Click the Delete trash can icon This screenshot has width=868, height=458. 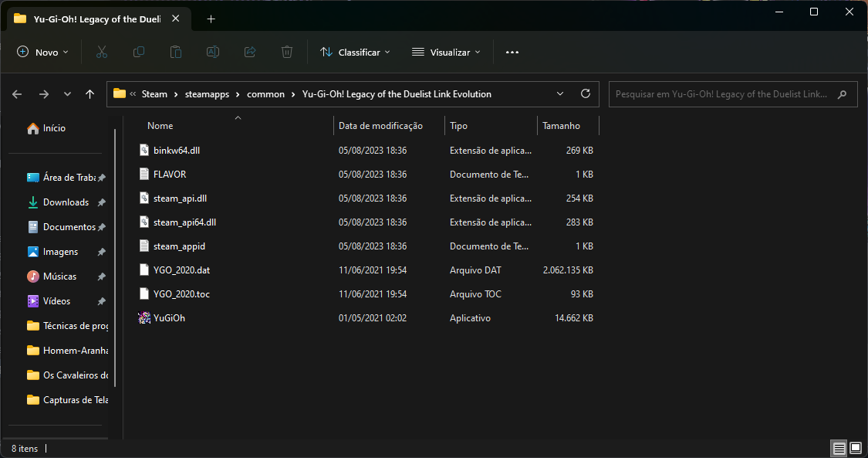tap(287, 52)
